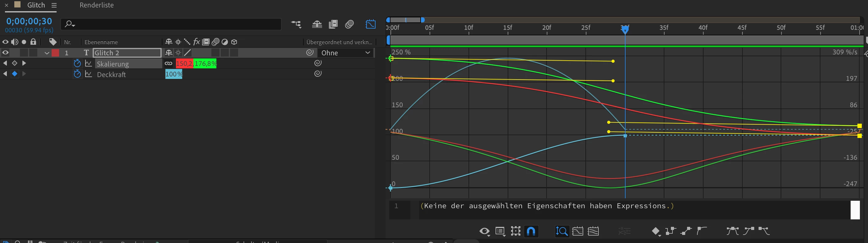
Task: Toggle snapping magnet in Graph Editor
Action: pos(531,231)
